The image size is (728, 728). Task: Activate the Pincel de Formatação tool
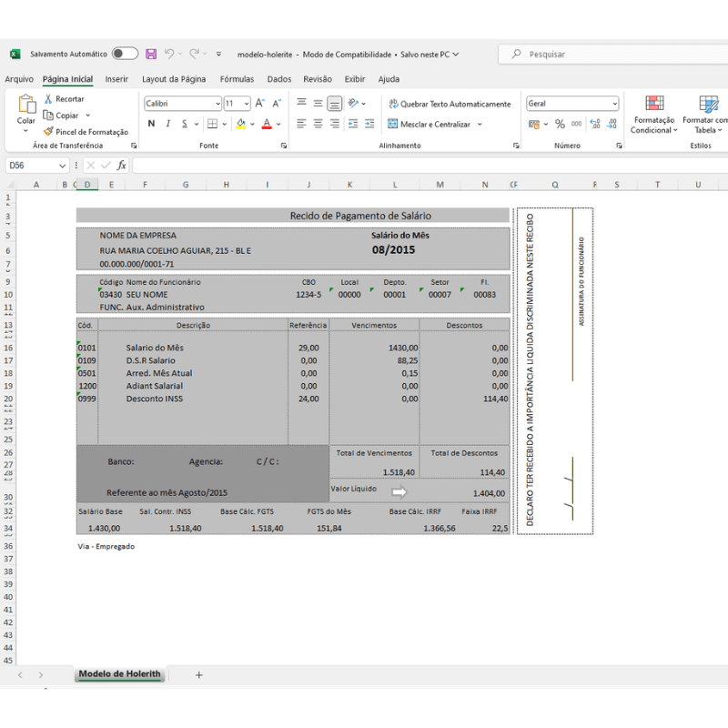pyautogui.click(x=86, y=131)
